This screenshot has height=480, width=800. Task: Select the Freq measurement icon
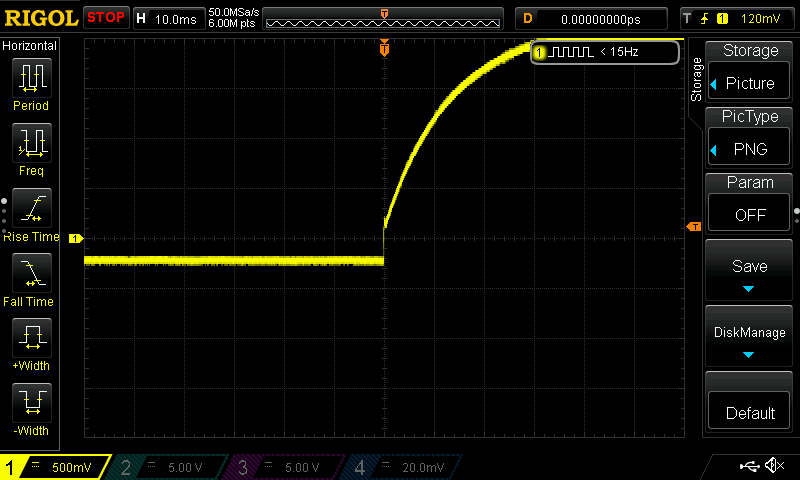tap(32, 143)
